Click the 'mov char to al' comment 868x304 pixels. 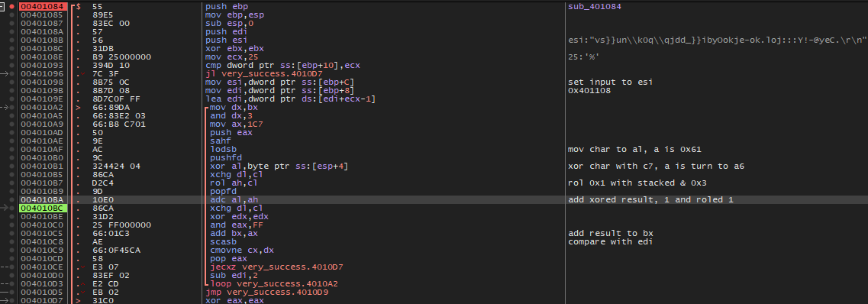[635, 150]
